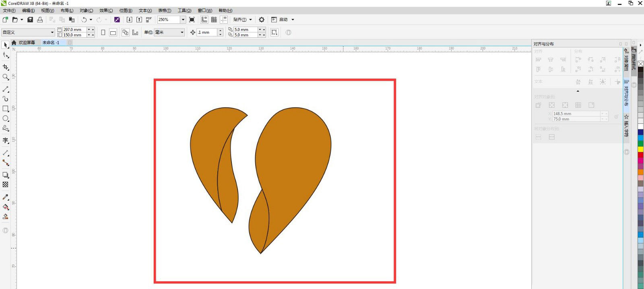Expand the 自定义 page size dropdown
The height and width of the screenshot is (289, 644).
[x=52, y=33]
